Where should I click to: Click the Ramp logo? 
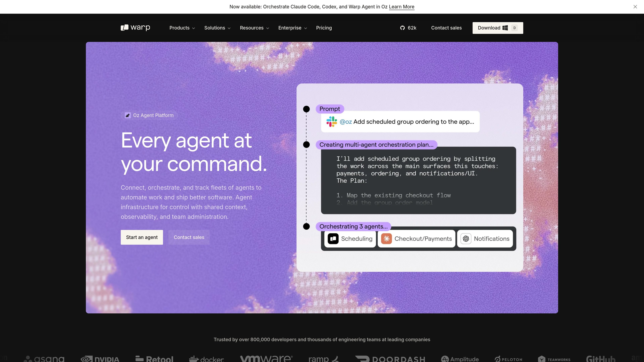point(324,359)
